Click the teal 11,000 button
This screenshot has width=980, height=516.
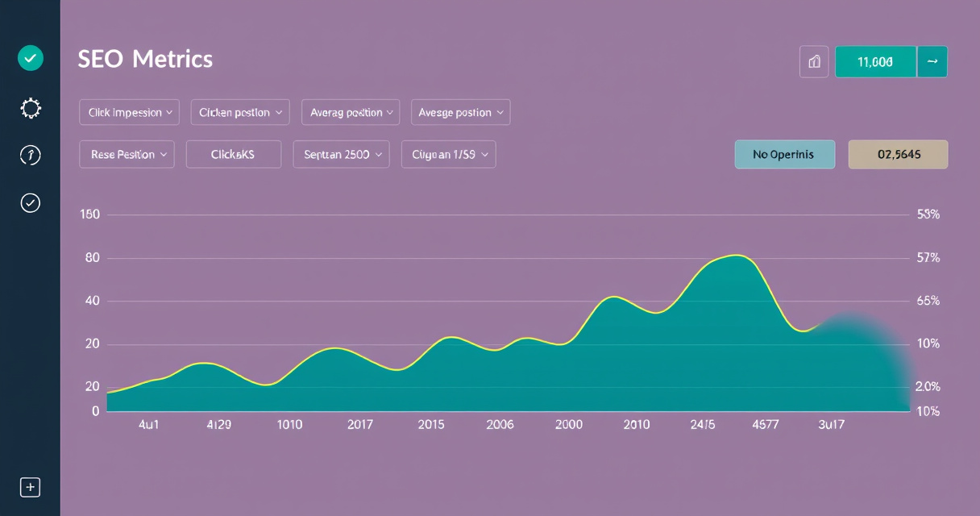click(x=876, y=61)
